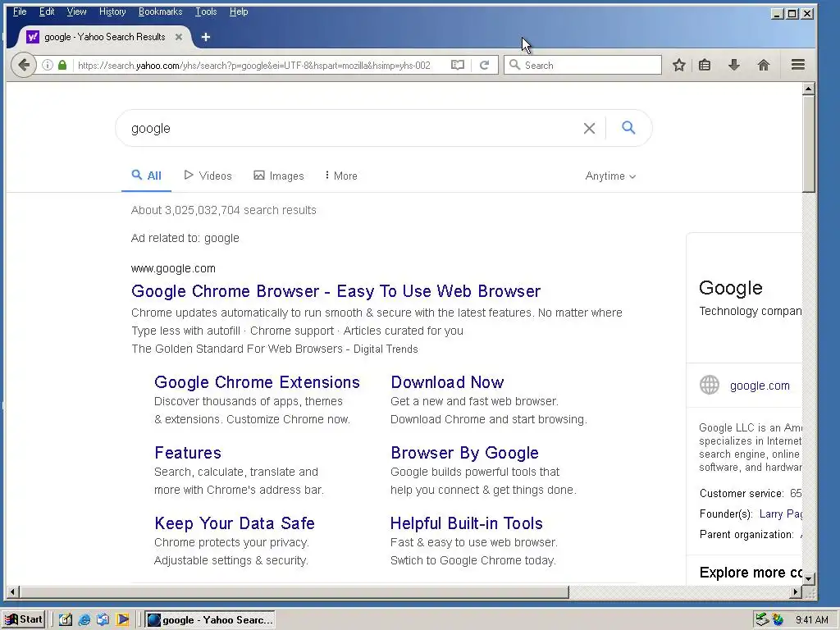Open the Features link
The image size is (840, 630).
[188, 453]
